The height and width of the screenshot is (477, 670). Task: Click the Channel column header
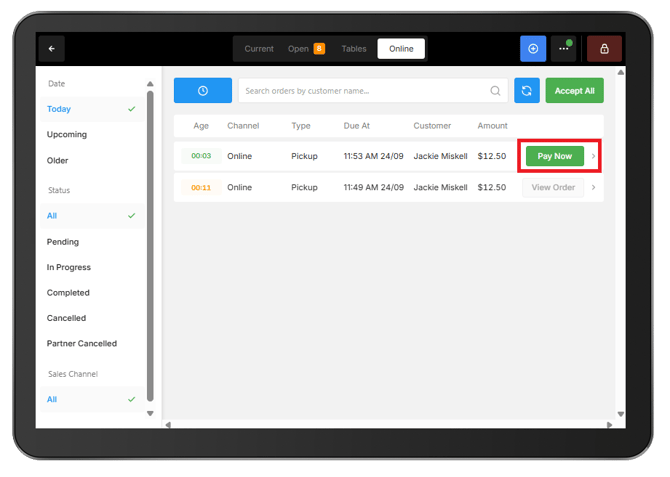coord(243,126)
